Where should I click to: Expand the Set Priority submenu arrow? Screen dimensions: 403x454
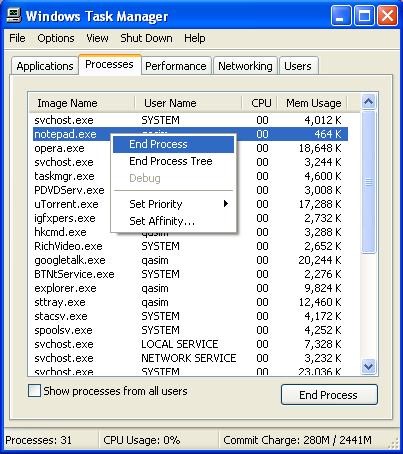(x=226, y=204)
